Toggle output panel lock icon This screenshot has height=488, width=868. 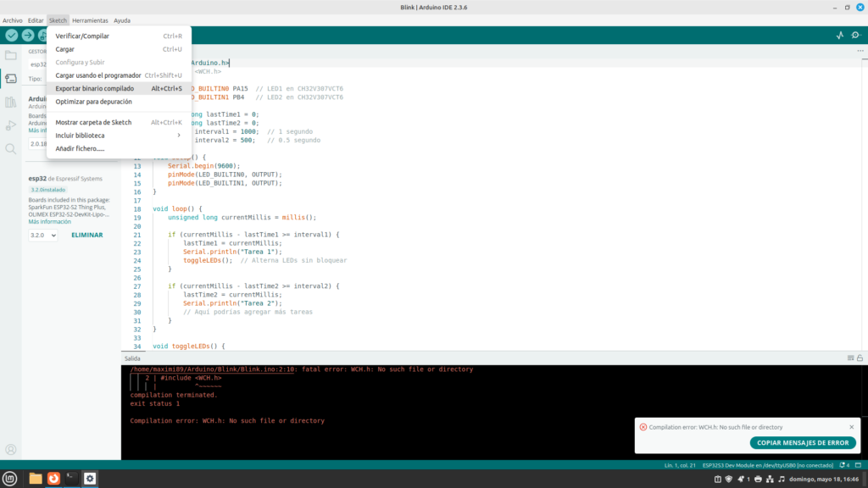[858, 358]
